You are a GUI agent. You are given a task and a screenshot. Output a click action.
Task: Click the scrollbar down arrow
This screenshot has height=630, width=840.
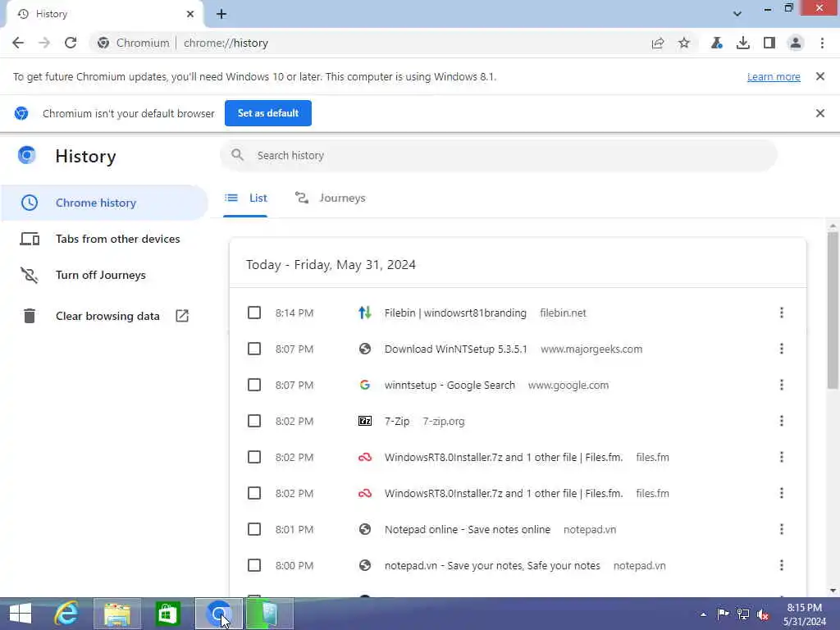point(833,591)
